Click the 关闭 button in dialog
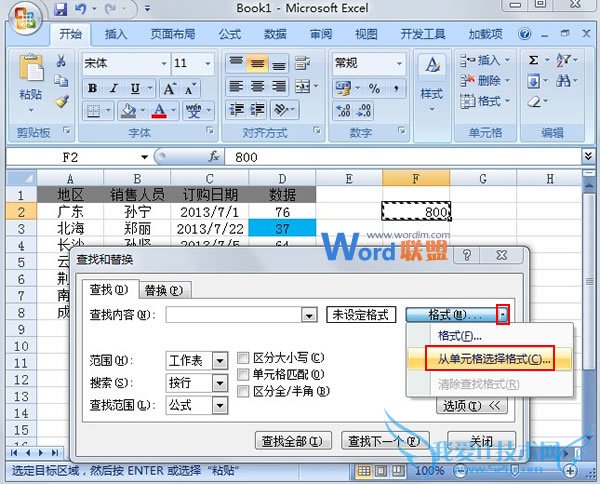This screenshot has width=600, height=484. pyautogui.click(x=481, y=441)
